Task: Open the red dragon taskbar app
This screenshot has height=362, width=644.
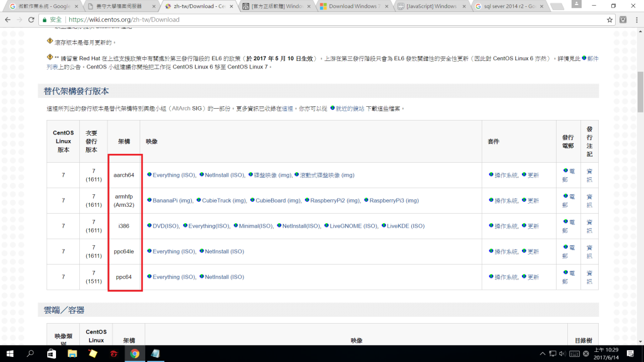Action: (114, 353)
